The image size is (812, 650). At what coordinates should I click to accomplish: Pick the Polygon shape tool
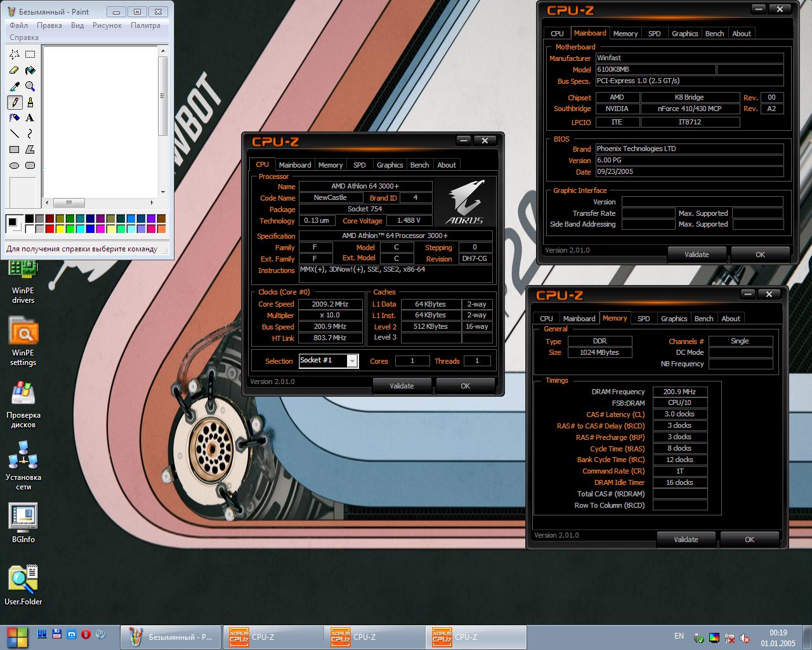pos(30,150)
